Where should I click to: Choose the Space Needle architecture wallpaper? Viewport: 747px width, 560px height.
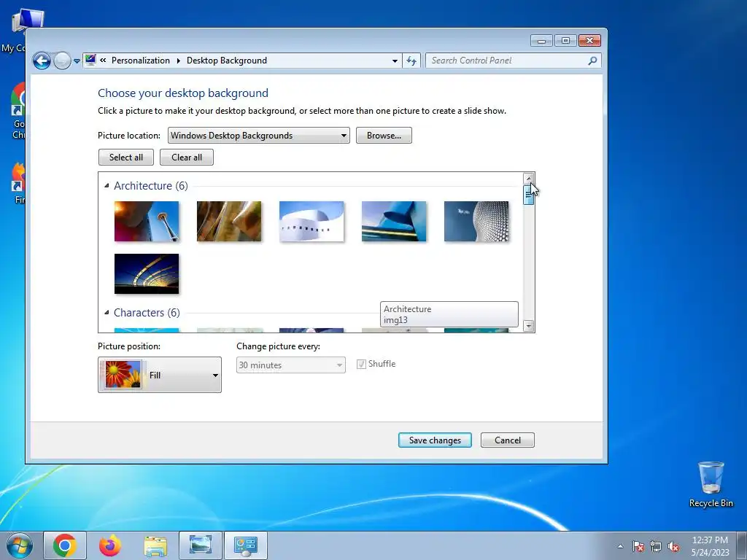[147, 222]
